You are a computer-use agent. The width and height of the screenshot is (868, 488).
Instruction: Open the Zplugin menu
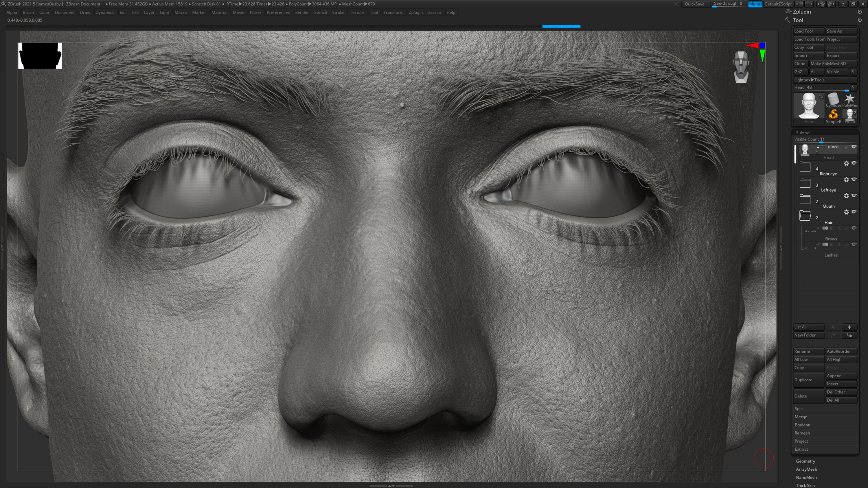415,12
